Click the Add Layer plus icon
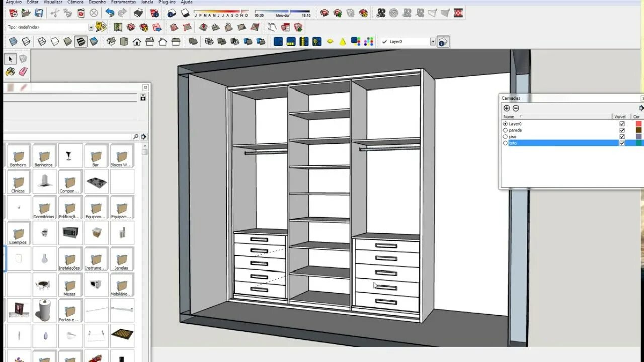Screen dimensions: 644x362 [507, 108]
